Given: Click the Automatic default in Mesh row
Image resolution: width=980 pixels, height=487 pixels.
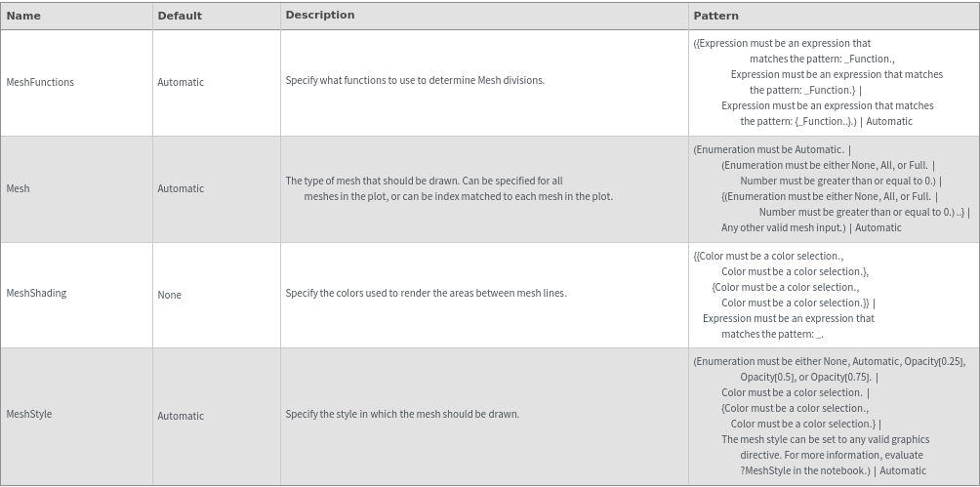Looking at the screenshot, I should click(181, 189).
